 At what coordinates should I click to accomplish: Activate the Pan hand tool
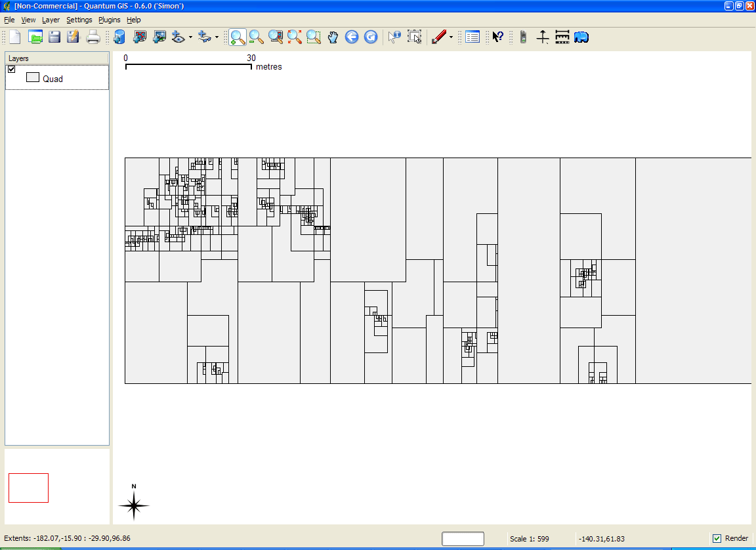point(333,37)
